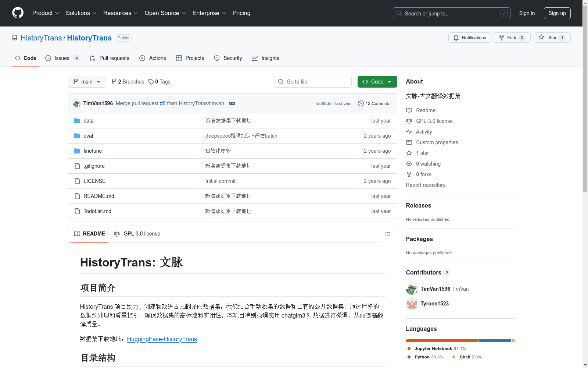Viewport: 588px width, 368px height.
Task: Switch to the Security tab
Action: coord(228,58)
